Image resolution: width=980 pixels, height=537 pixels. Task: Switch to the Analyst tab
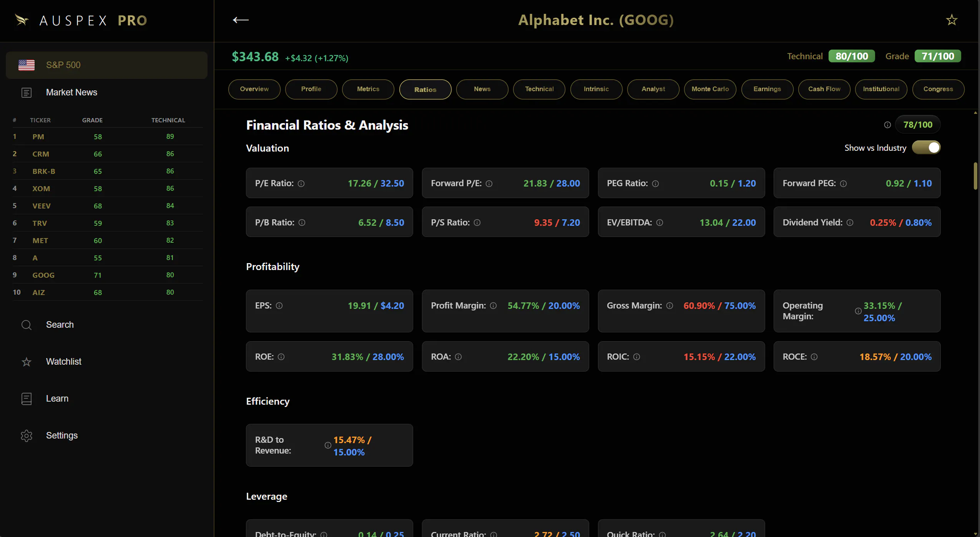coord(653,89)
